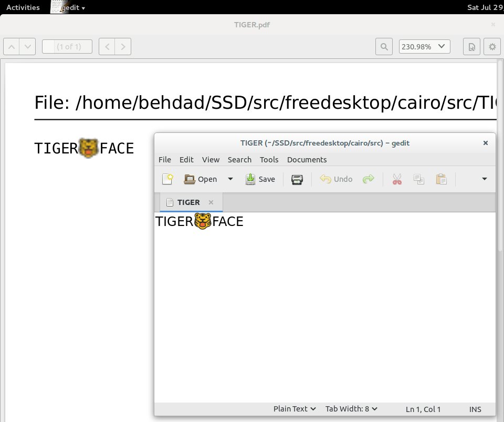Viewport: 504px width, 422px height.
Task: Open the PDF viewer gear settings menu
Action: [x=492, y=47]
